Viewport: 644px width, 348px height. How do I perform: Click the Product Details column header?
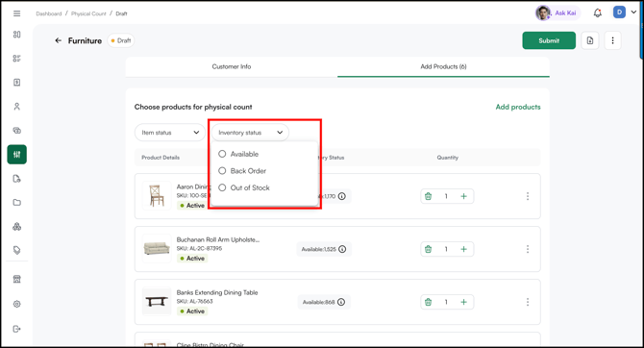pos(161,158)
